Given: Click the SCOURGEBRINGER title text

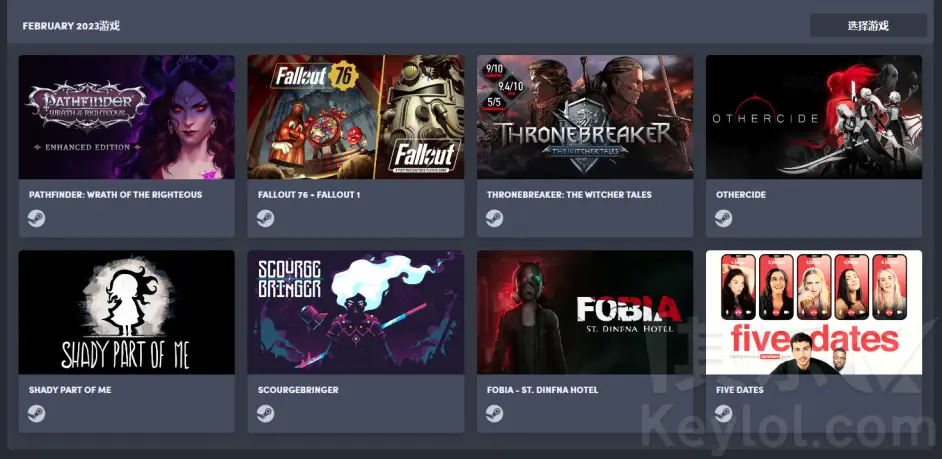Looking at the screenshot, I should tap(298, 390).
